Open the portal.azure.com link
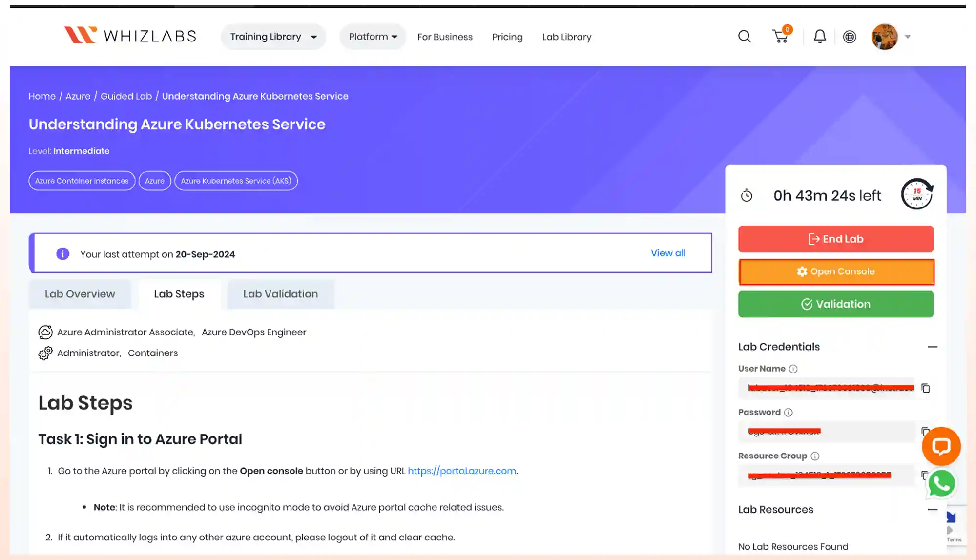The image size is (976, 560). [x=462, y=471]
